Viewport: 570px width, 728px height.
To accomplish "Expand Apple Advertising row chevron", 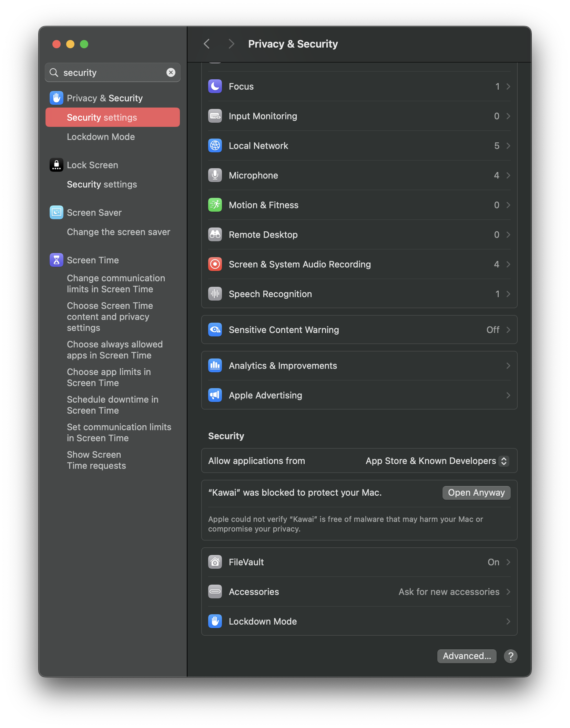I will pos(508,395).
